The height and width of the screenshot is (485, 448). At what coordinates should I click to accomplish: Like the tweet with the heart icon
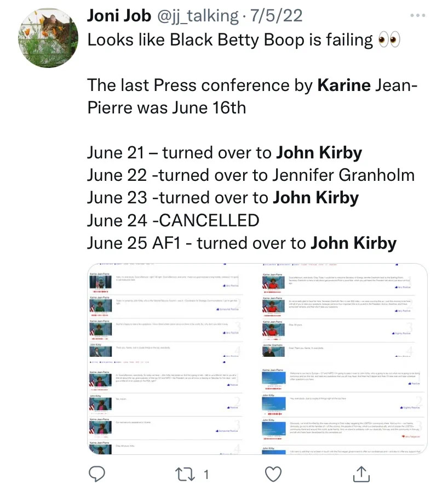click(273, 474)
